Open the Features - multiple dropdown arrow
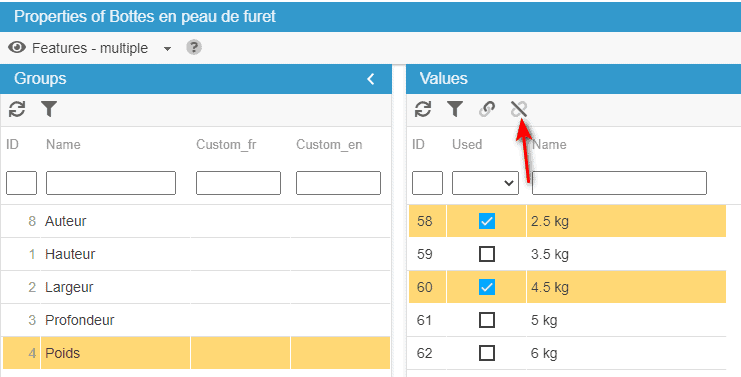The image size is (741, 377). (x=167, y=48)
